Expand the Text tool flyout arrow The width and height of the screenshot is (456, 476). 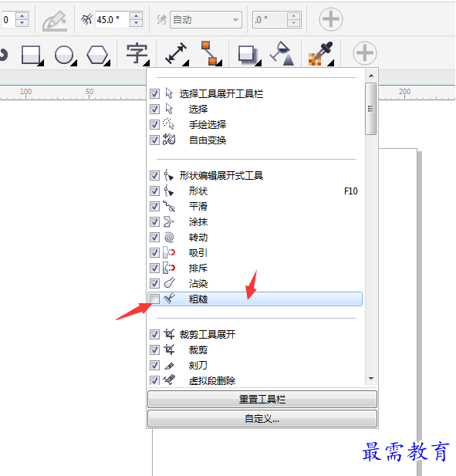tap(147, 62)
